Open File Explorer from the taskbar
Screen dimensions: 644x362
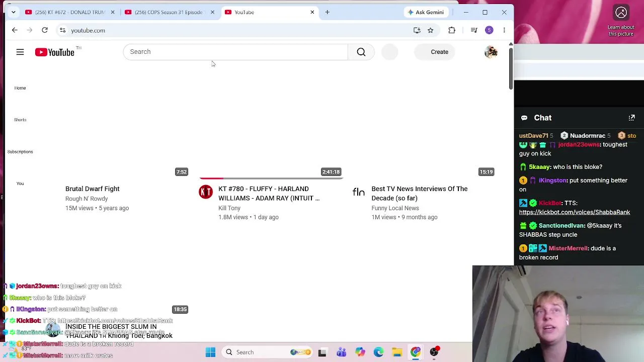(397, 352)
